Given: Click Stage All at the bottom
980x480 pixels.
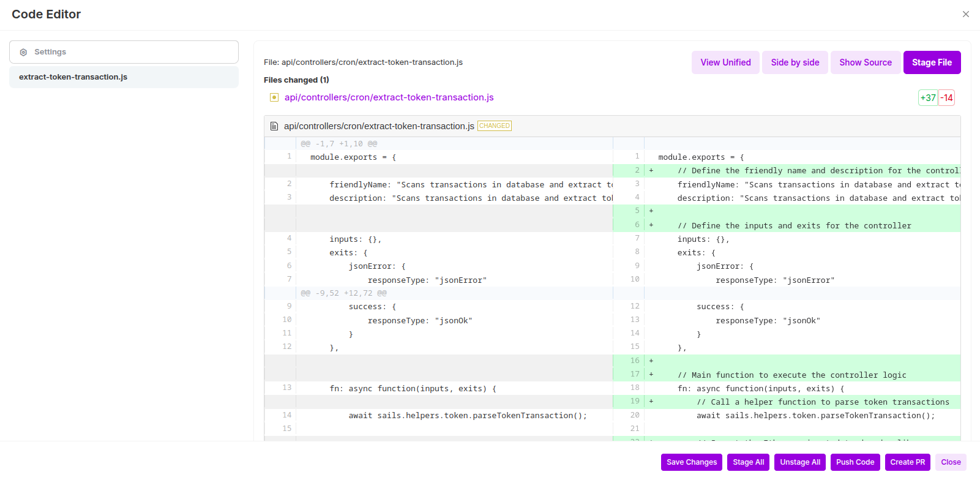Looking at the screenshot, I should tap(748, 462).
